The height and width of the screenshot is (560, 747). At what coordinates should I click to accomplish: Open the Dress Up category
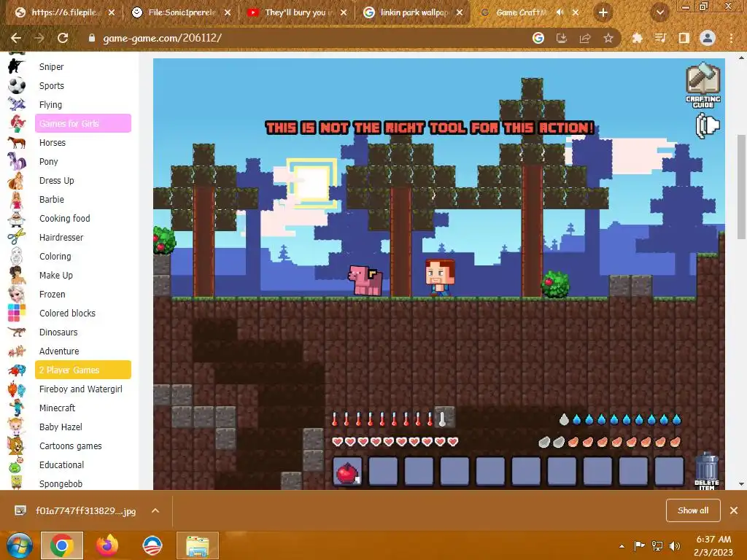(57, 181)
